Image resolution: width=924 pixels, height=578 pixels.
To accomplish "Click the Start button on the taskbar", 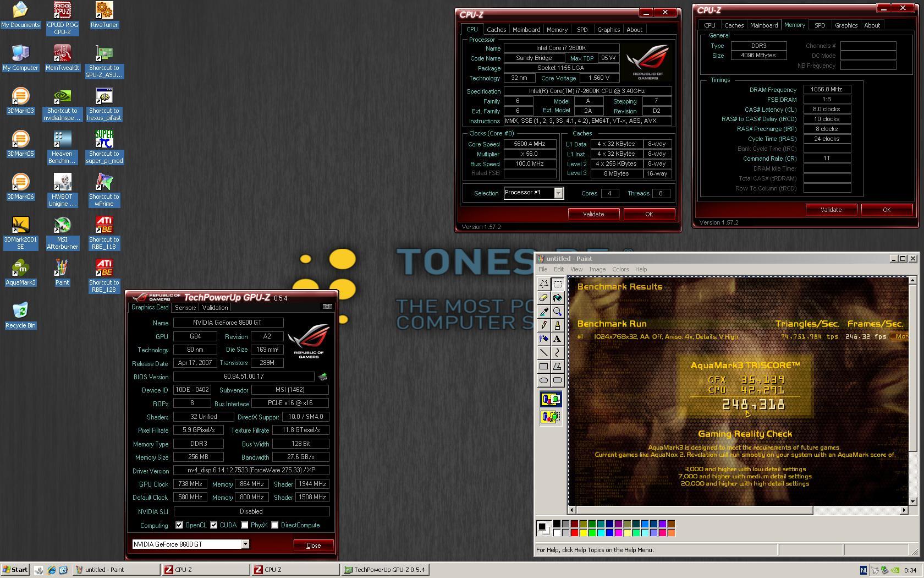I will click(x=15, y=570).
